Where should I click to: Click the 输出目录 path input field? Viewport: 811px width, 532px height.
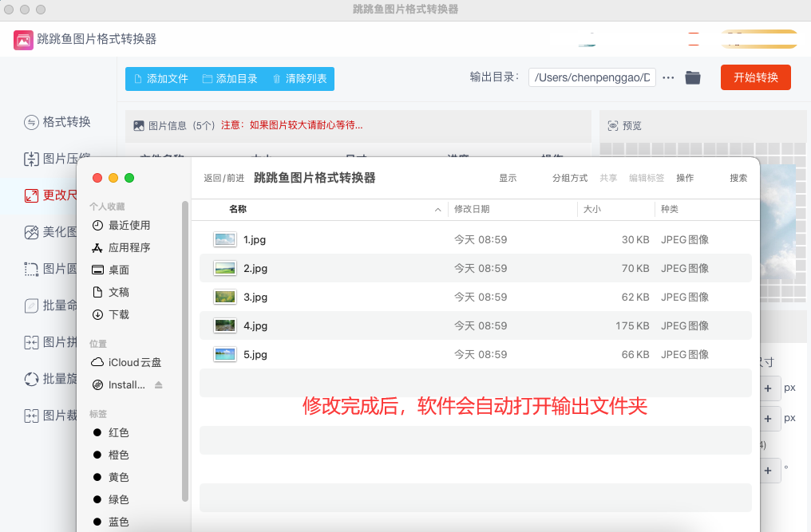coord(592,77)
